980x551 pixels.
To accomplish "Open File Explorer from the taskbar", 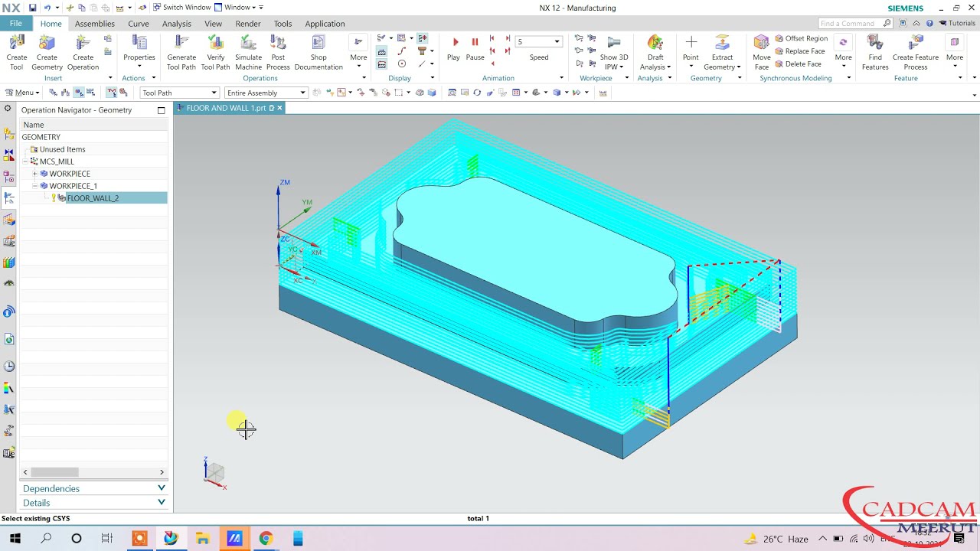I will pos(202,539).
